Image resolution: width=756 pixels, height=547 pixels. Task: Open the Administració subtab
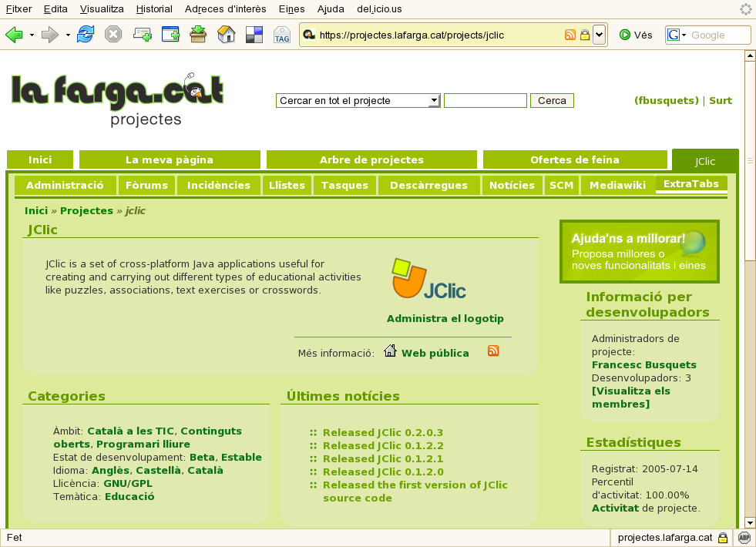click(65, 185)
